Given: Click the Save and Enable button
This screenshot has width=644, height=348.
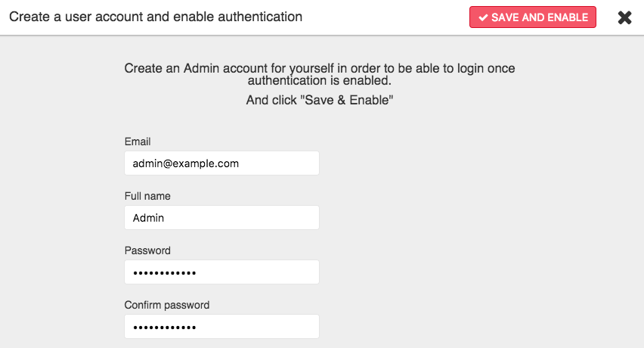Looking at the screenshot, I should (x=533, y=17).
